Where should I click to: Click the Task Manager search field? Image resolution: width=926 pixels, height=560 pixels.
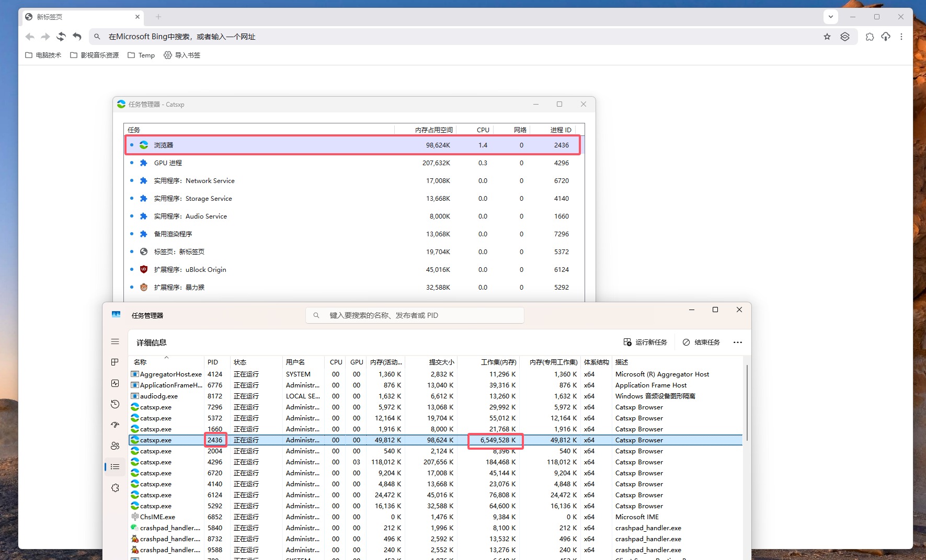point(415,315)
